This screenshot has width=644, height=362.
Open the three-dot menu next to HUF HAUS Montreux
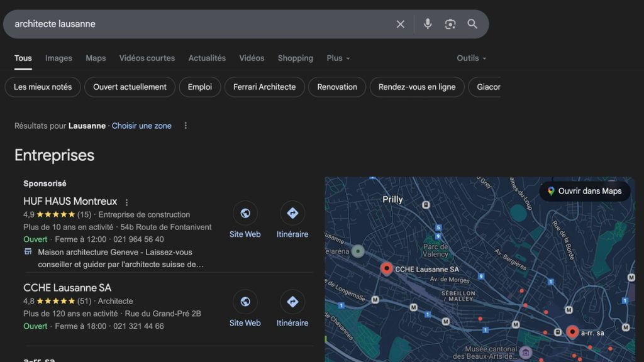click(x=126, y=202)
